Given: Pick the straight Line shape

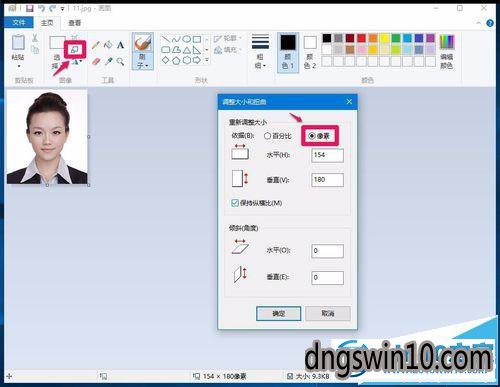Looking at the screenshot, I should (166, 39).
